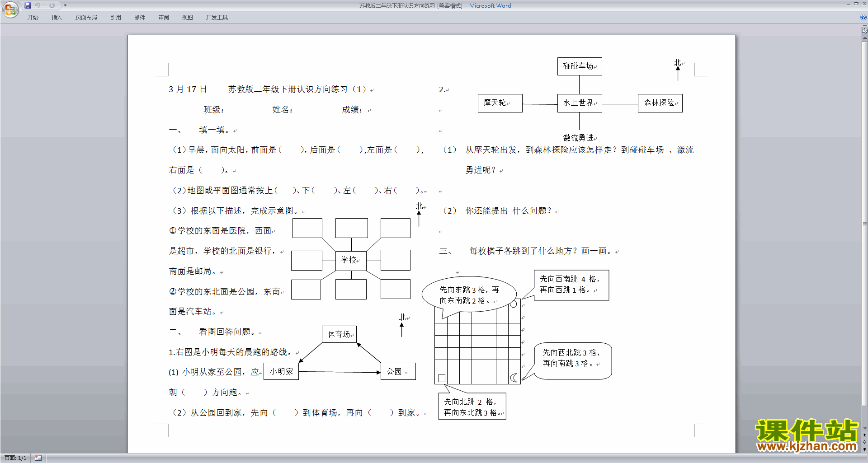Click the 班级： label in the document
The width and height of the screenshot is (868, 463).
(x=214, y=110)
